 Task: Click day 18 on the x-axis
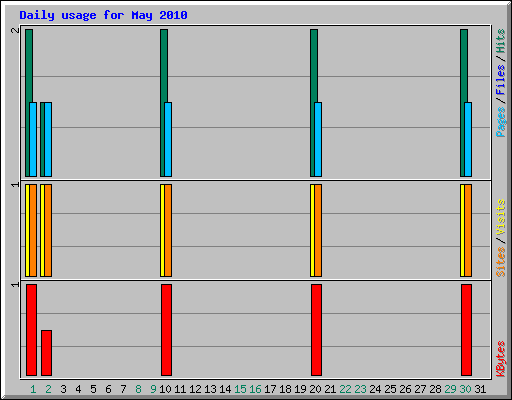pos(285,389)
